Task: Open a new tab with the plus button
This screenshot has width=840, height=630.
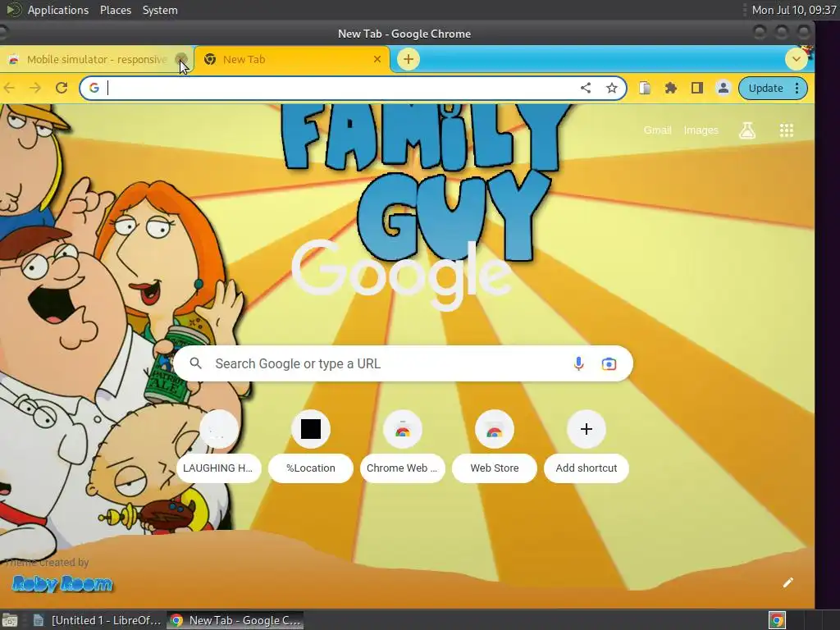Action: [x=409, y=59]
